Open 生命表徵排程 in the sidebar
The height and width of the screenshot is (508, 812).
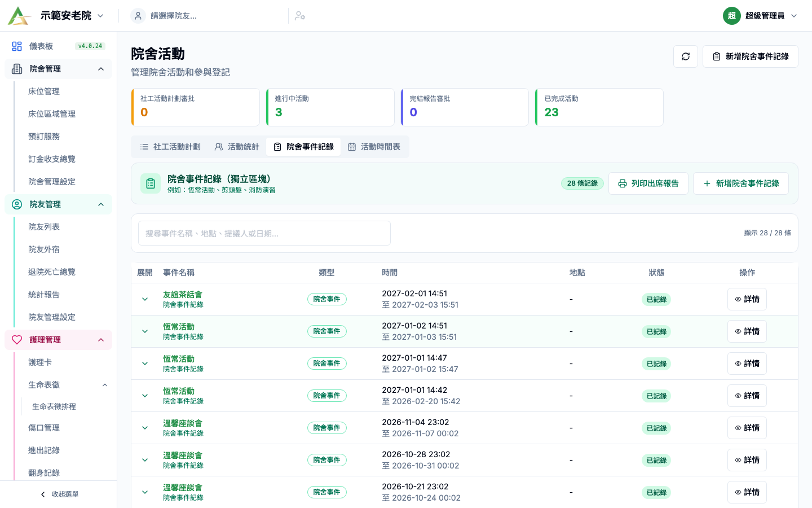tap(54, 406)
